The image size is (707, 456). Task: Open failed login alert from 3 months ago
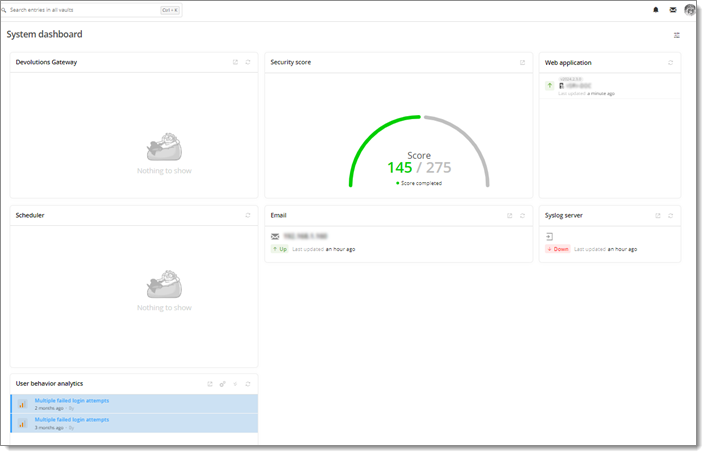(72, 420)
